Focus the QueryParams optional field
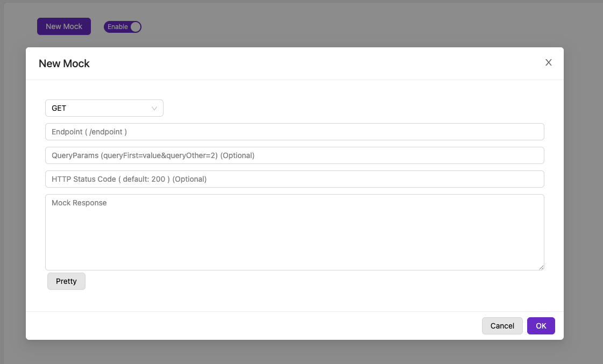Viewport: 603px width, 364px height. pos(295,155)
